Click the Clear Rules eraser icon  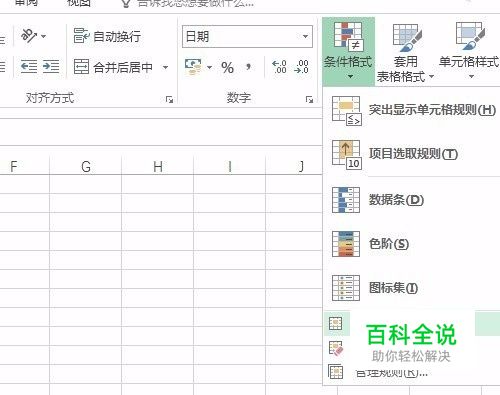tap(336, 348)
